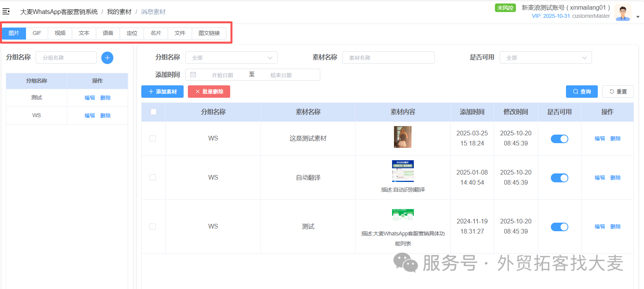The image size is (644, 289).
Task: Click the 大麦WhatsApp客服营销系统 breadcrumb
Action: pyautogui.click(x=59, y=12)
